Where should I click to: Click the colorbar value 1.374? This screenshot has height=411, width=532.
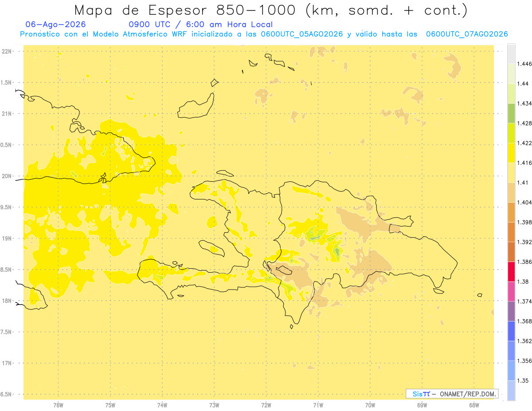click(525, 301)
